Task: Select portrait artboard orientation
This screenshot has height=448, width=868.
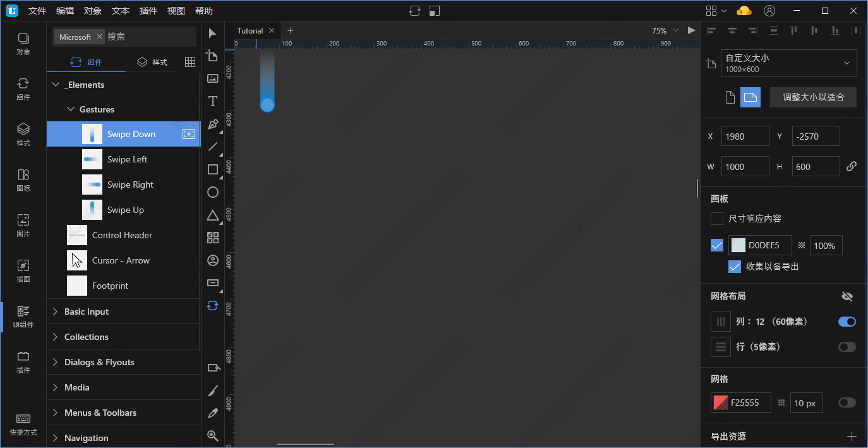Action: point(730,97)
